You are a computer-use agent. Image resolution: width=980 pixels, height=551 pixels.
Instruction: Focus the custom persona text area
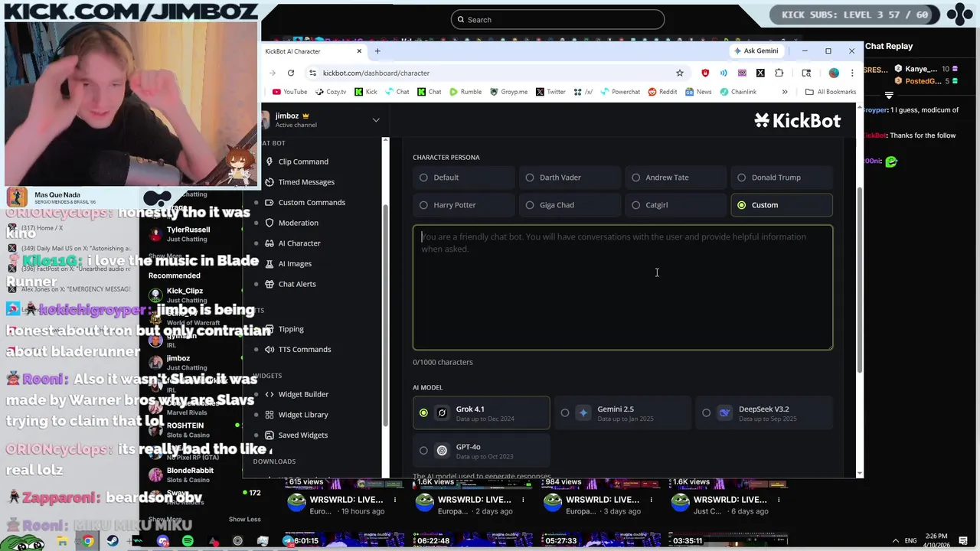point(622,288)
